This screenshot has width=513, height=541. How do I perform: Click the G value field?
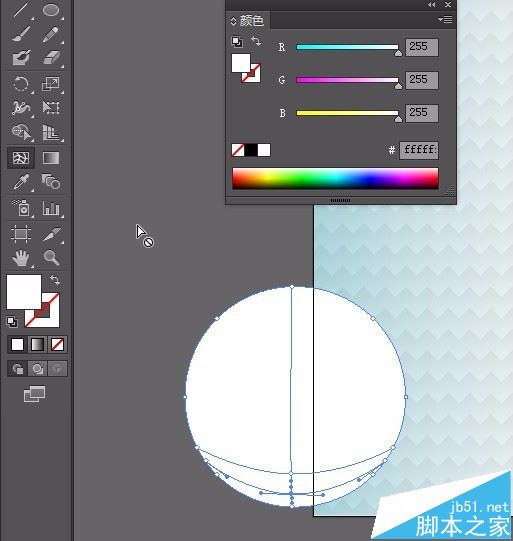[422, 80]
